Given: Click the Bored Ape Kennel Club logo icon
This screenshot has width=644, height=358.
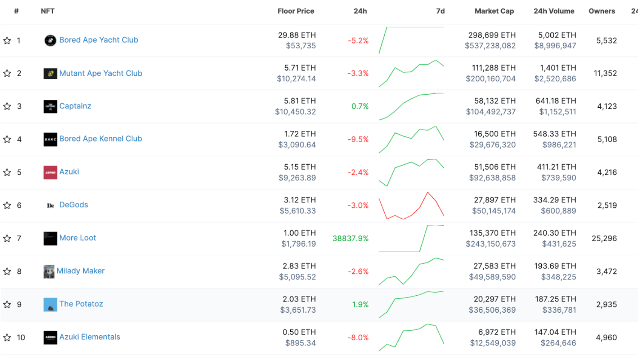Looking at the screenshot, I should click(50, 139).
